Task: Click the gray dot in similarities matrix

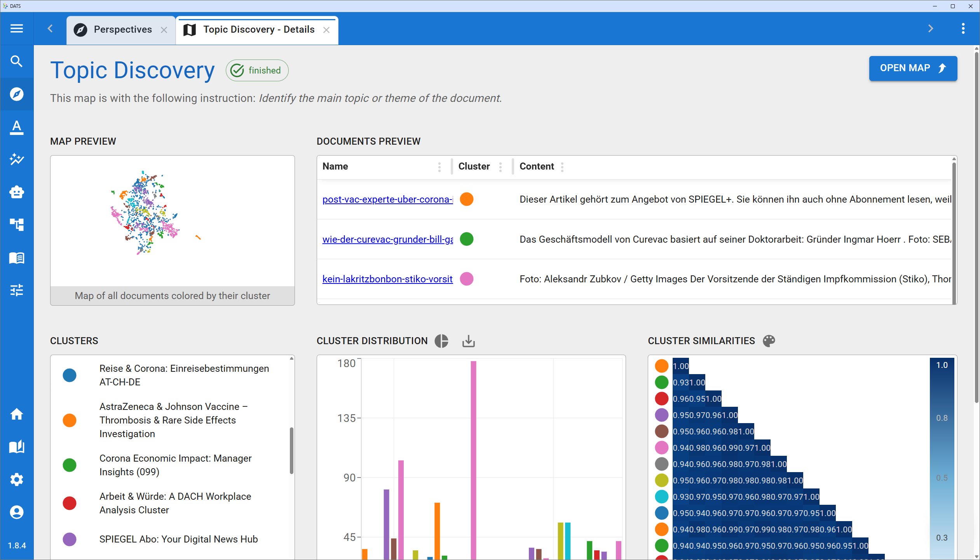Action: [661, 464]
